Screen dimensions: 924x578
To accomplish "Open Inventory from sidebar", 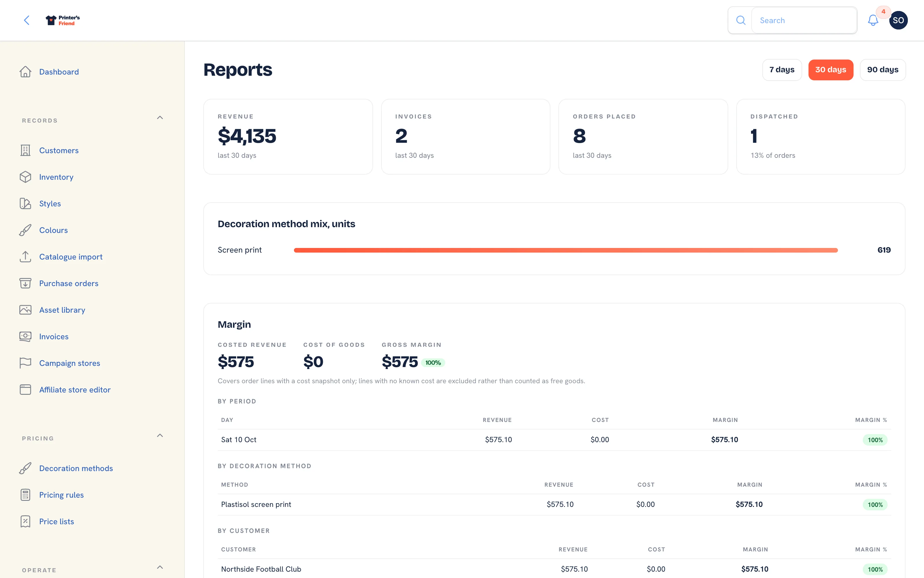I will [56, 177].
